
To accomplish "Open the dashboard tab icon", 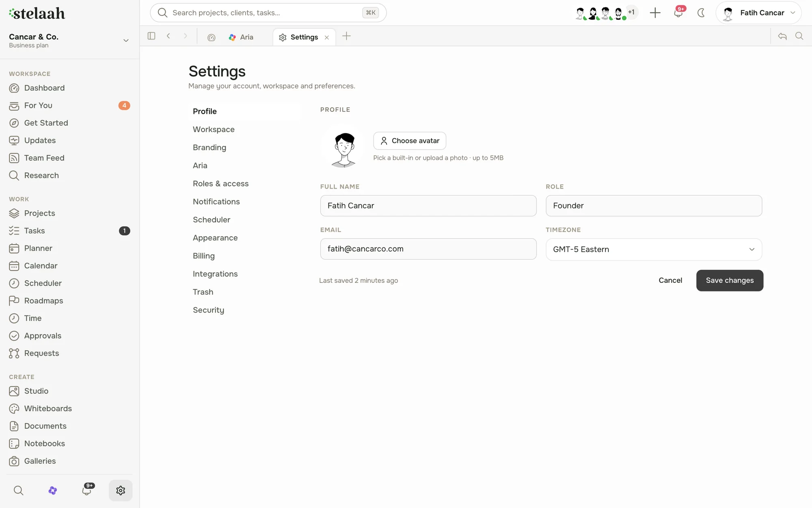I will (x=212, y=37).
